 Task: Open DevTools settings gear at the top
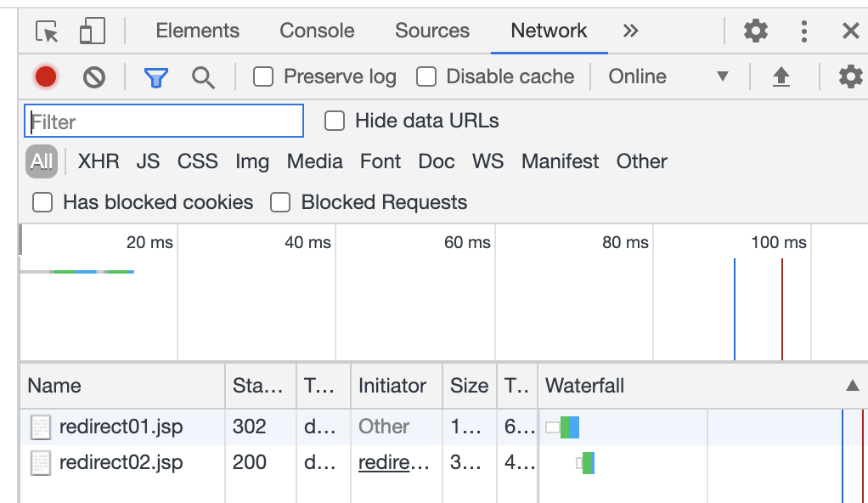(x=756, y=31)
